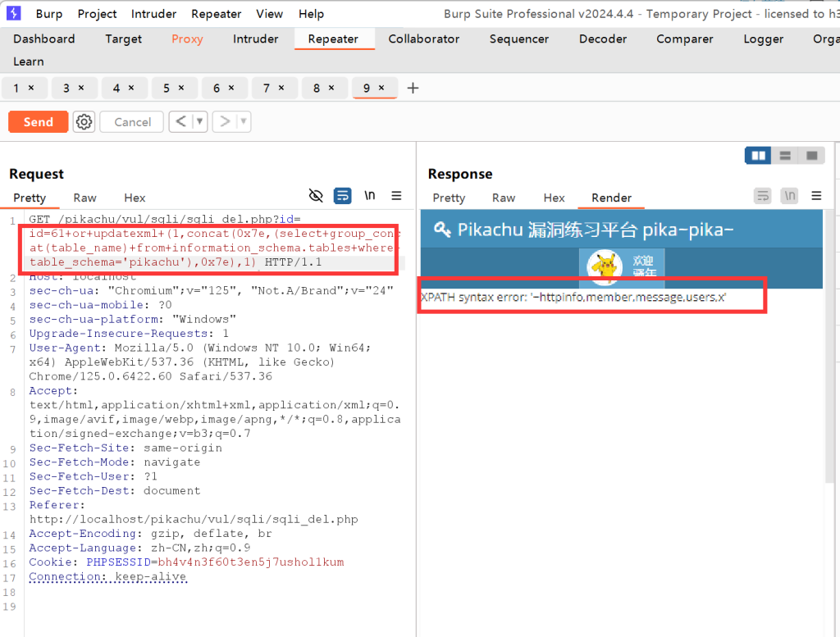The width and height of the screenshot is (840, 637).
Task: Toggle show newline \n in Request panel
Action: pos(370,195)
